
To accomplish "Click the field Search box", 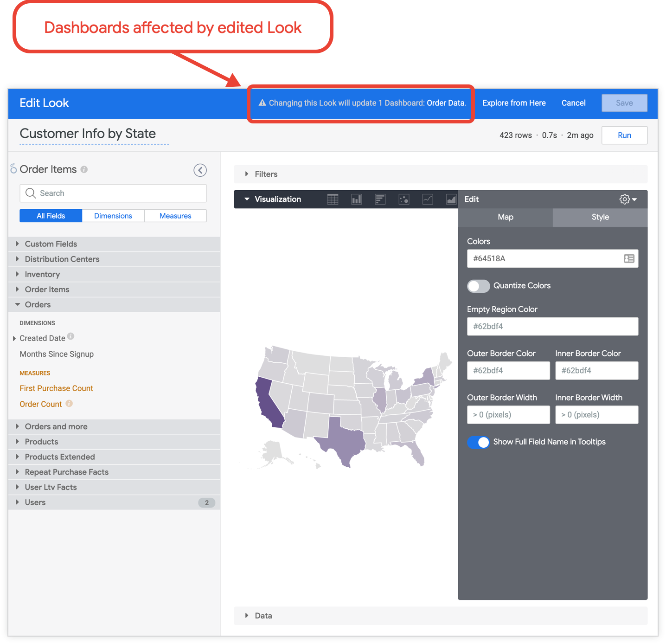I will [x=113, y=193].
